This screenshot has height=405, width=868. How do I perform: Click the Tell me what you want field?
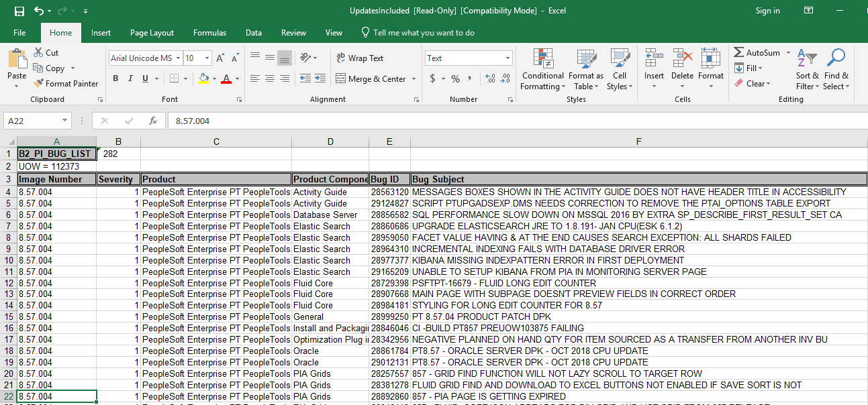(x=424, y=33)
